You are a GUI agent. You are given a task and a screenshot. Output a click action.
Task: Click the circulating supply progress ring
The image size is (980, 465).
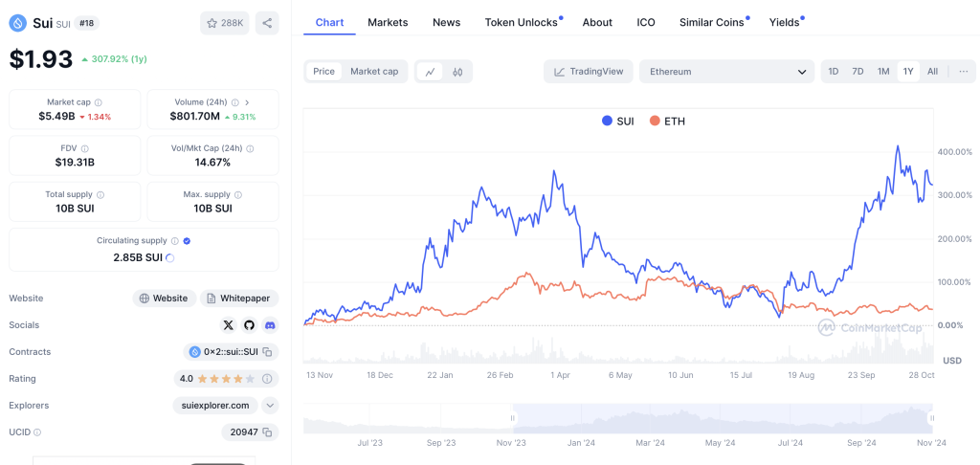click(170, 257)
